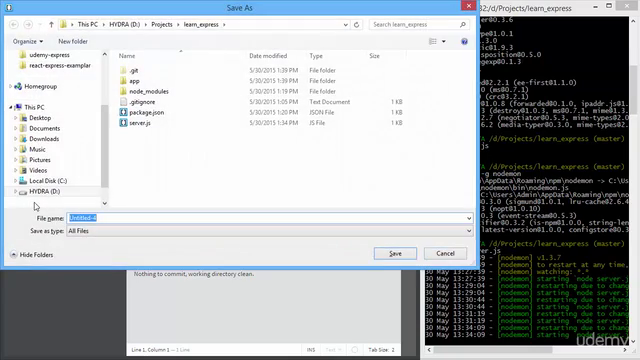Image resolution: width=640 pixels, height=360 pixels.
Task: Click the Music folder icon
Action: pos(23,149)
